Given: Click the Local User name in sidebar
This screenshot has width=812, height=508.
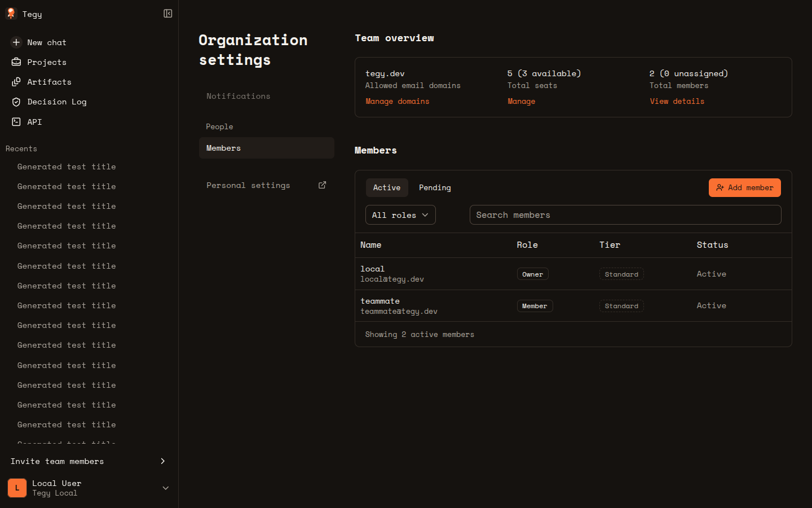Looking at the screenshot, I should pos(56,483).
